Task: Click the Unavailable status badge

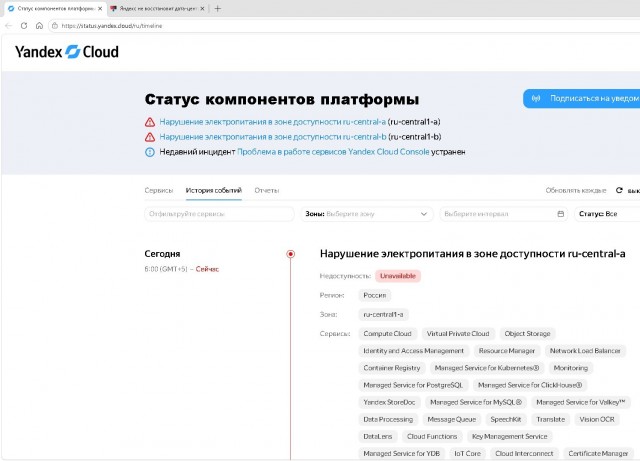Action: 398,276
